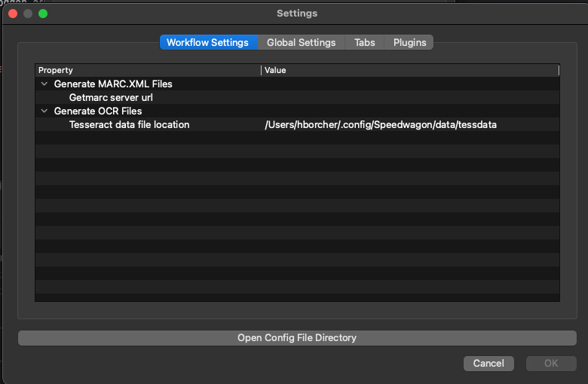Click the Property column header
Screen dimensions: 588x384
(148, 70)
